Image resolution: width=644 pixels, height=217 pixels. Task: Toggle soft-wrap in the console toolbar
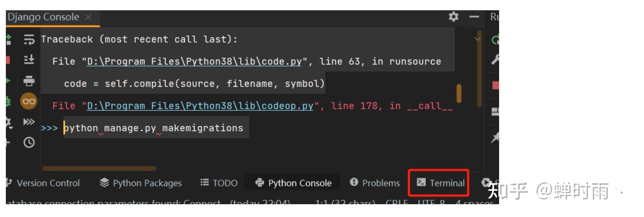point(29,40)
